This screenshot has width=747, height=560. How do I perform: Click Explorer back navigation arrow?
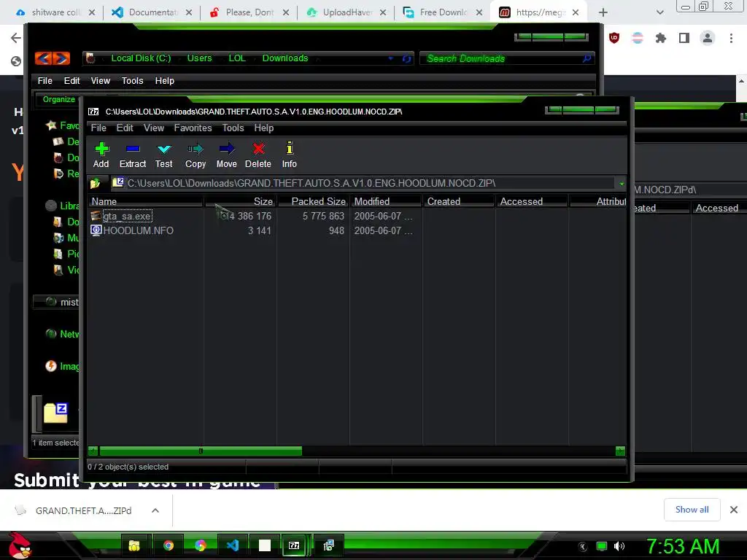43,58
